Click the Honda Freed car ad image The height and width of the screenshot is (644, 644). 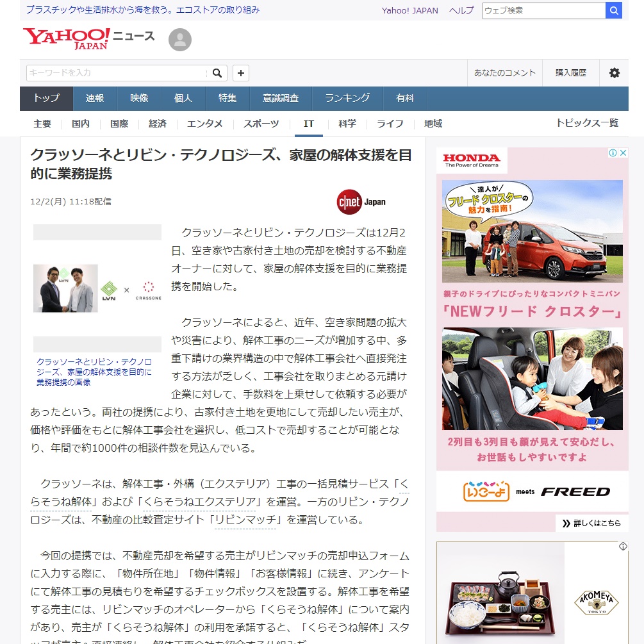coord(533,231)
